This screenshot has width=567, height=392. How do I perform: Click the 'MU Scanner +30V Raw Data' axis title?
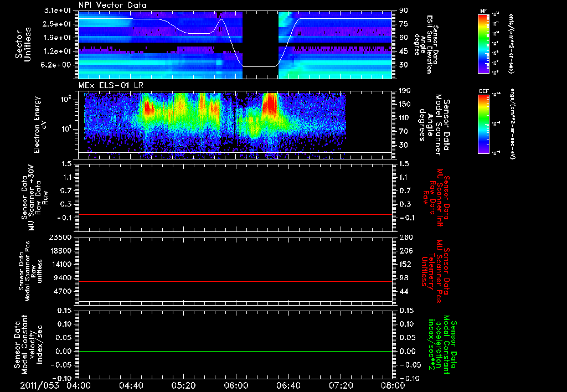coord(34,198)
